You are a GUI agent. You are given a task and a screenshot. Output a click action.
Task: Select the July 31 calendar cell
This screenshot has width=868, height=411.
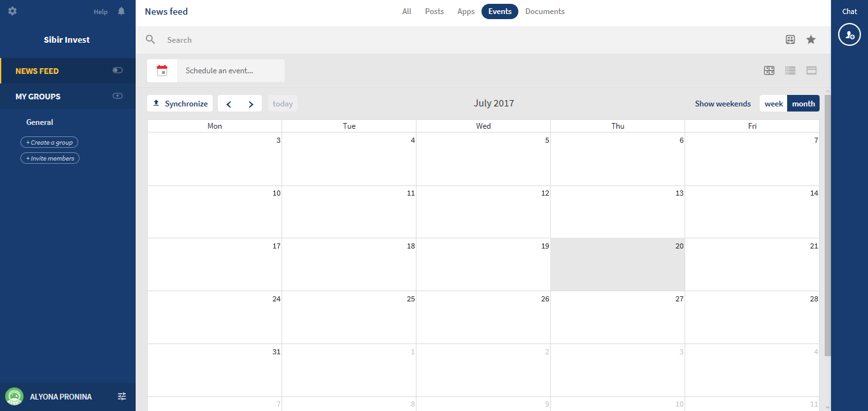(x=215, y=370)
